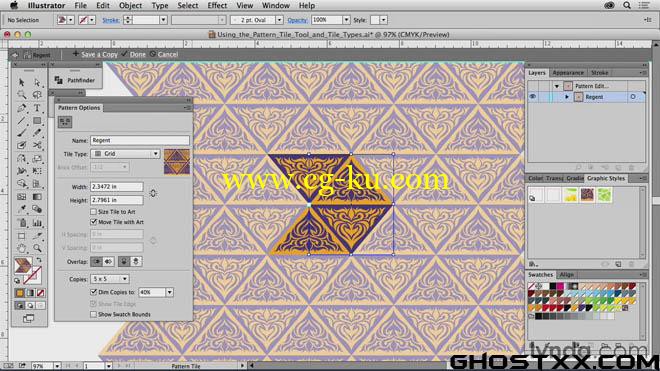Viewport: 660px width, 371px height.
Task: Open the Effect menu
Action: pyautogui.click(x=217, y=5)
